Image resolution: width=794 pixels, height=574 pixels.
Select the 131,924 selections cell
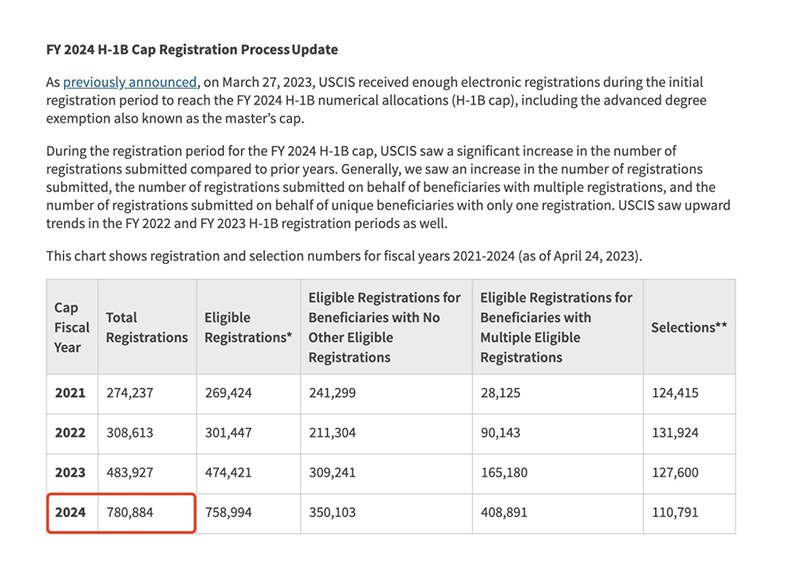(674, 432)
